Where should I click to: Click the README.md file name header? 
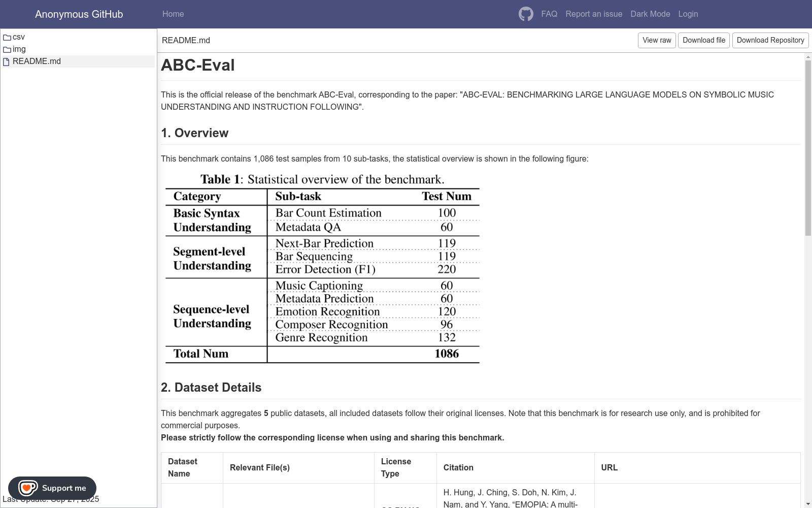point(186,41)
